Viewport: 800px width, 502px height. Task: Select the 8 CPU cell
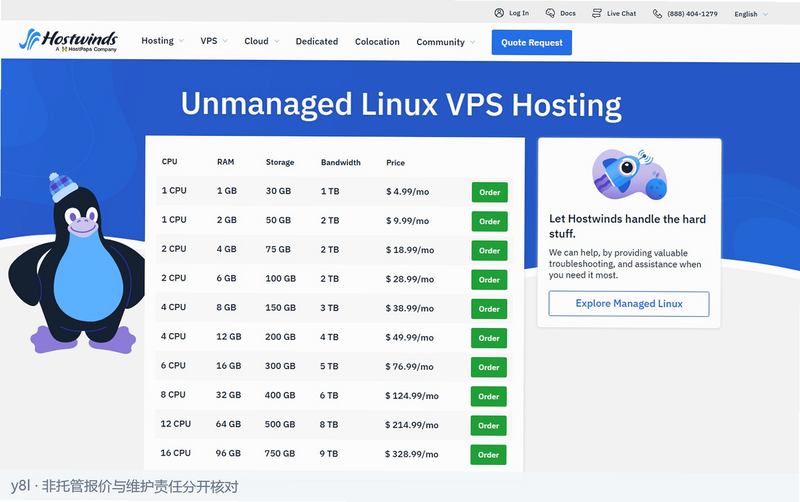tap(173, 395)
